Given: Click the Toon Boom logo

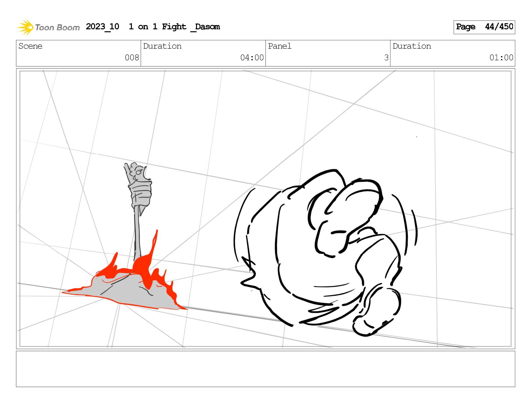Looking at the screenshot, I should pyautogui.click(x=48, y=27).
